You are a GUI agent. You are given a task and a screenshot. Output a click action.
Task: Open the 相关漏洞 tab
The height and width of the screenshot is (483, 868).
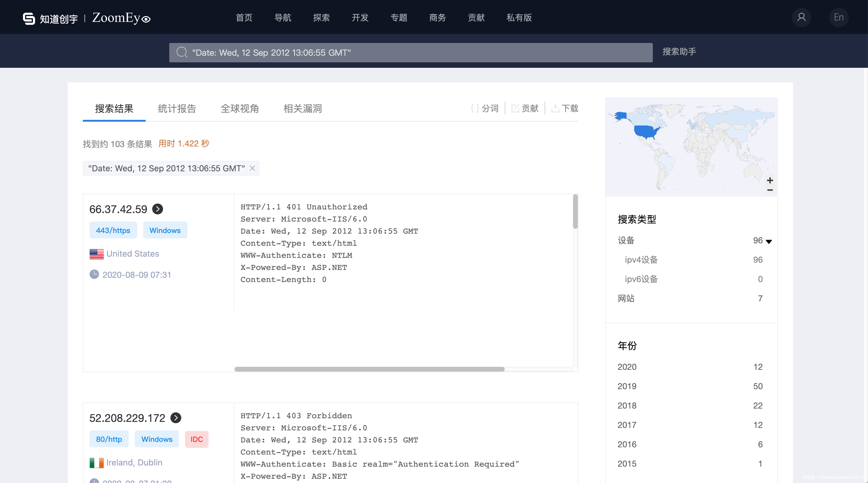tap(303, 109)
